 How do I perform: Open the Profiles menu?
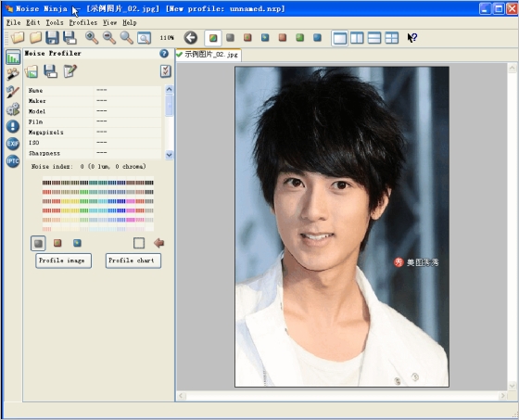(83, 22)
